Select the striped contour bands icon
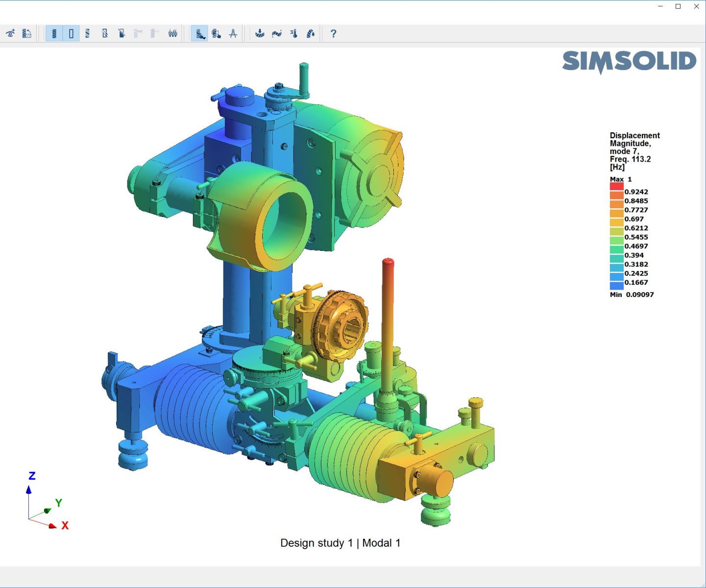Screen dimensions: 706x588 coord(88,33)
